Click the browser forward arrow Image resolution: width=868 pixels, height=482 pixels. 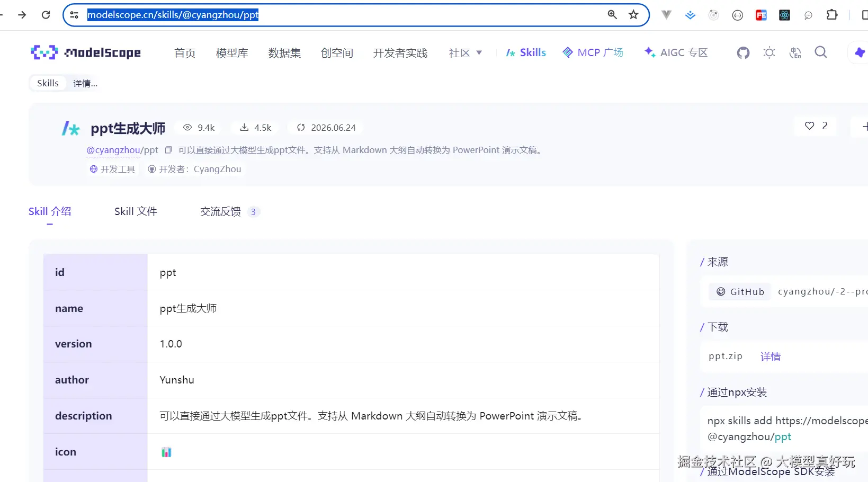[x=22, y=15]
